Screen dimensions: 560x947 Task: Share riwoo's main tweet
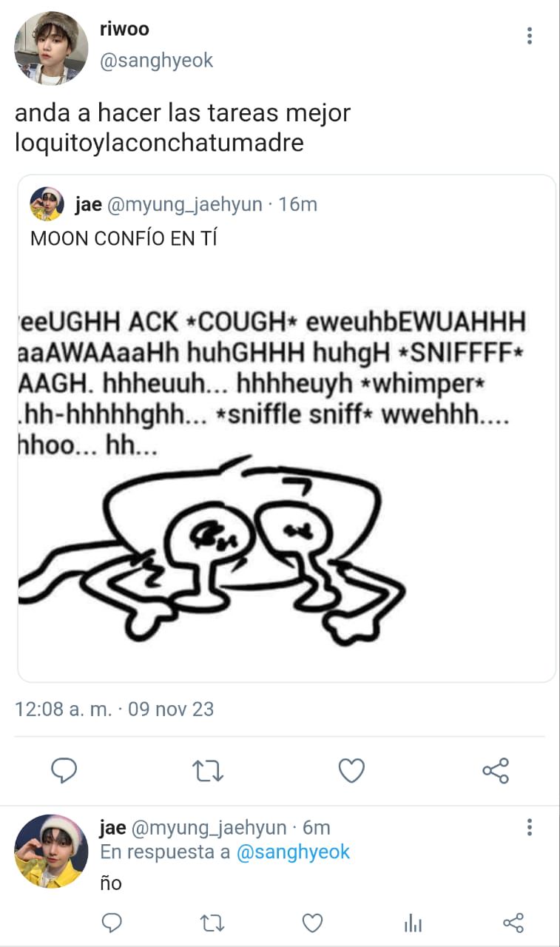click(x=496, y=771)
